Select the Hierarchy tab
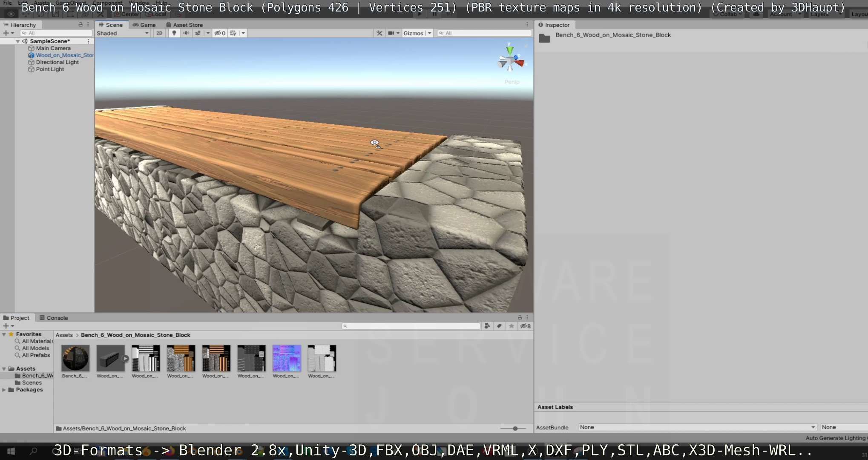868x460 pixels. (x=20, y=25)
